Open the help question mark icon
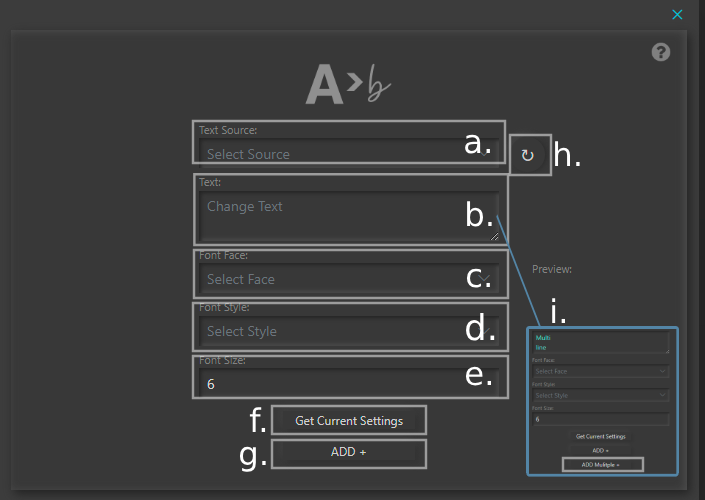705x500 pixels. [660, 52]
